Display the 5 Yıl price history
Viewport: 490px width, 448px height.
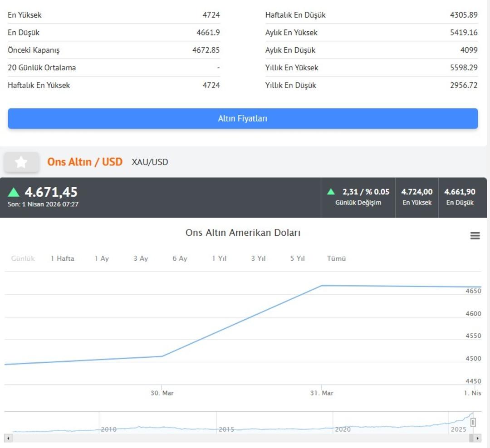tap(298, 258)
